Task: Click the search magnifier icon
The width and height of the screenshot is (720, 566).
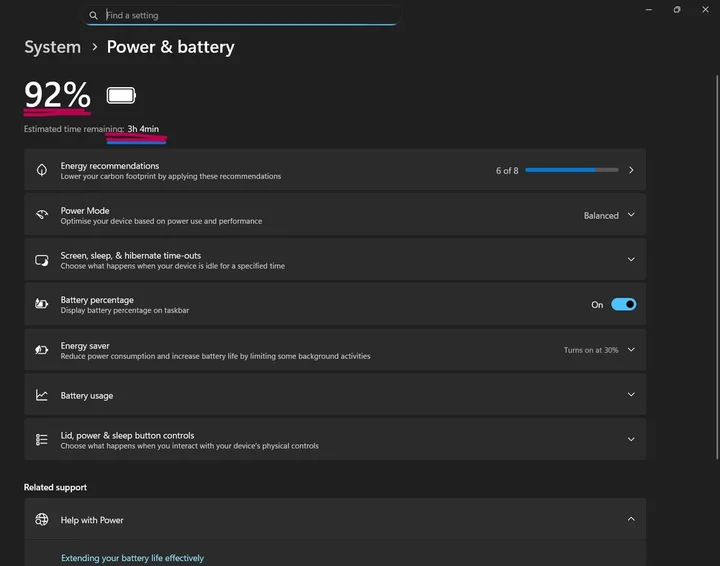Action: [x=93, y=15]
